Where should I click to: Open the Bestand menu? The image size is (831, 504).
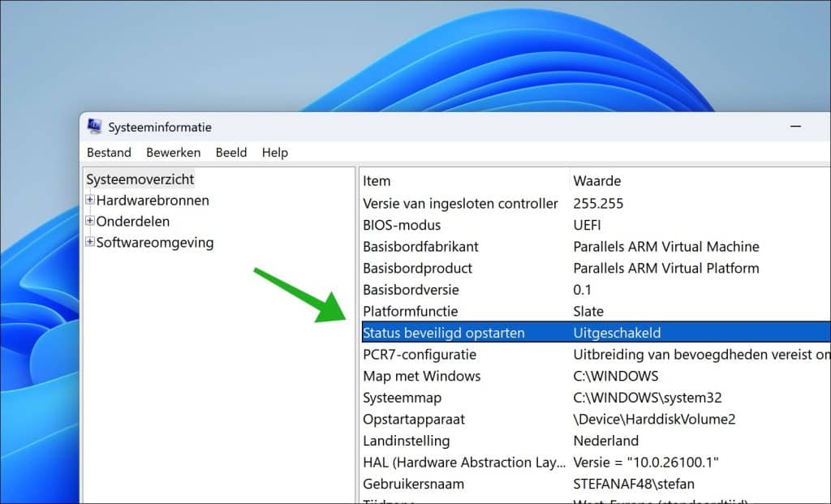tap(108, 153)
